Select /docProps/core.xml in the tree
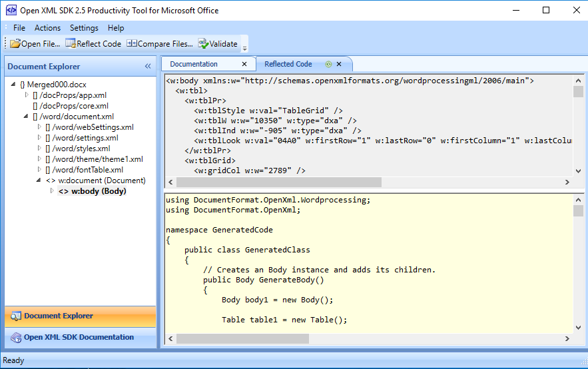This screenshot has width=588, height=369. point(74,106)
